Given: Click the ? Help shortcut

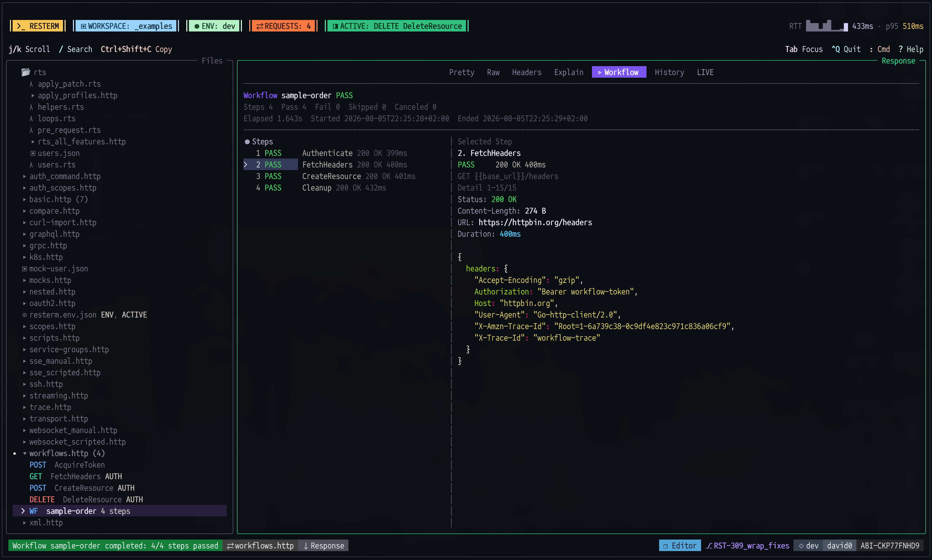Looking at the screenshot, I should click(x=911, y=49).
